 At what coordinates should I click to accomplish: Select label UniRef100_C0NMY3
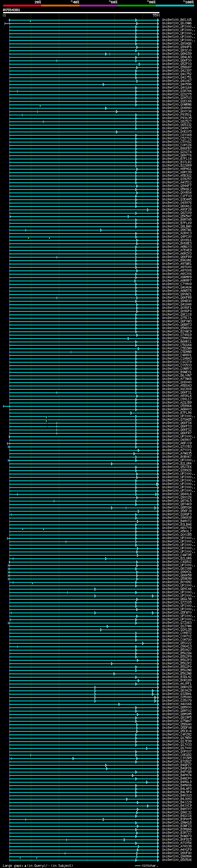point(177,369)
